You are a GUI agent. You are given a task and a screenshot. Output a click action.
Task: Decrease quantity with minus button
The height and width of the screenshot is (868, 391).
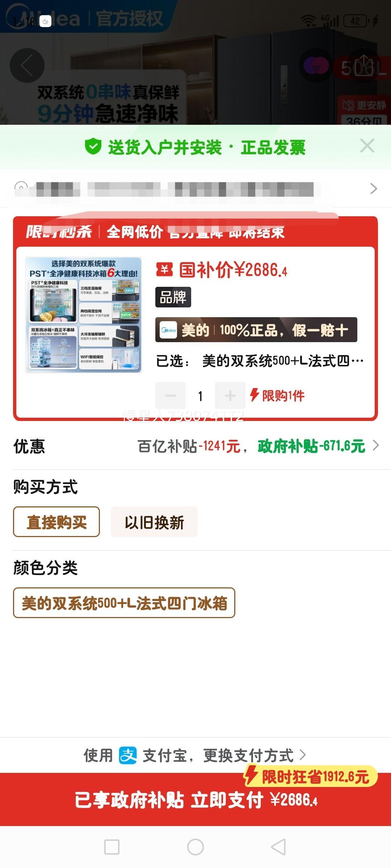pos(171,396)
